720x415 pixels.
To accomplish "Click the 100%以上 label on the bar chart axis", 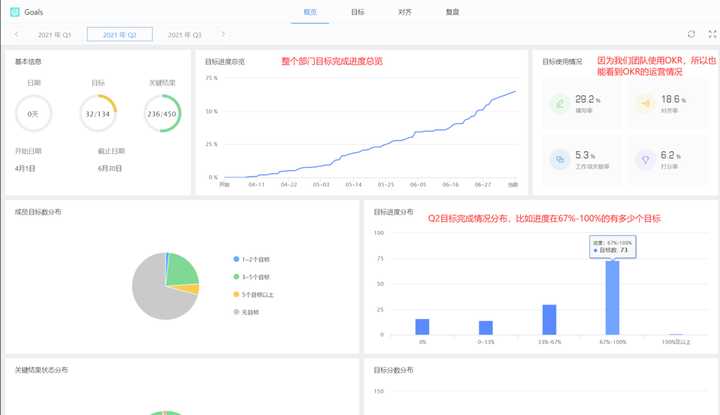I will click(675, 342).
